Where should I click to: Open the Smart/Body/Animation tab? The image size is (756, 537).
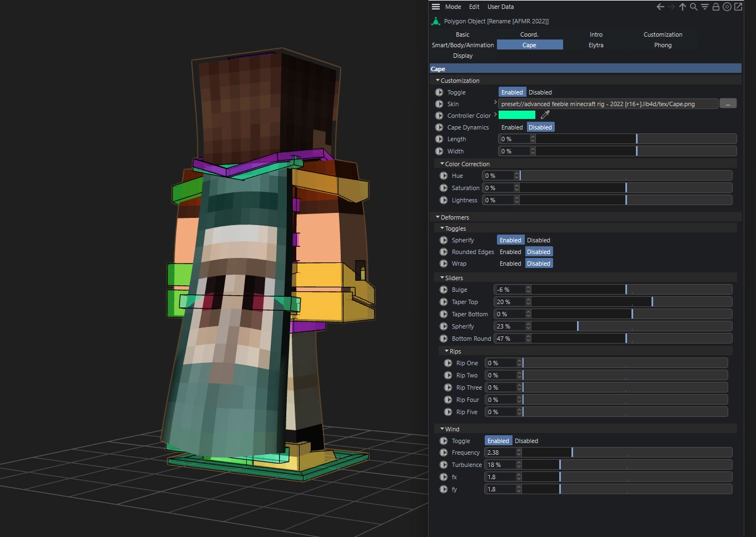click(462, 45)
